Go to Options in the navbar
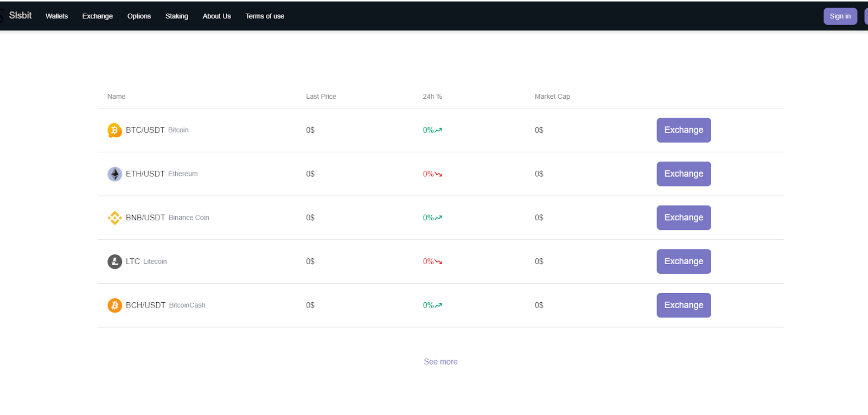Screen dimensions: 868x415 click(139, 16)
